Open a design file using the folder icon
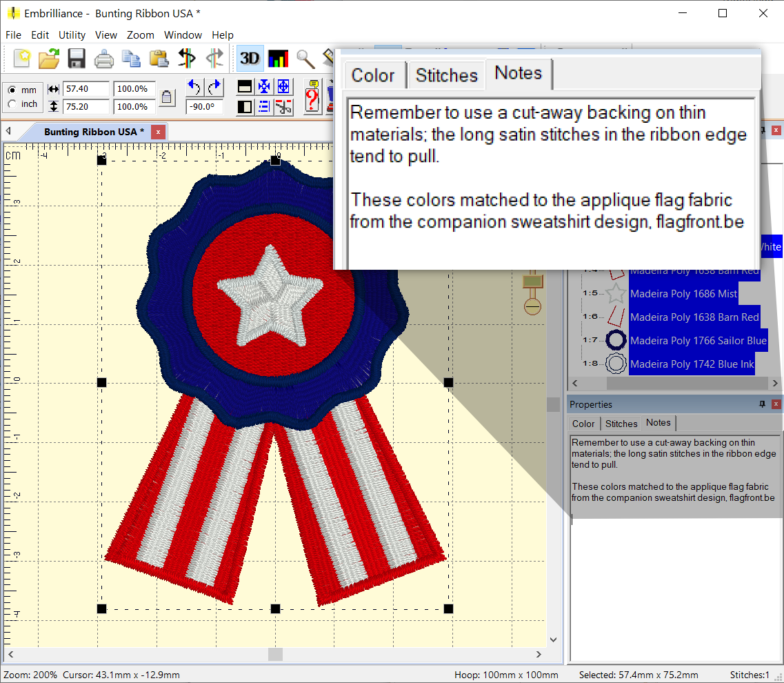 point(48,59)
